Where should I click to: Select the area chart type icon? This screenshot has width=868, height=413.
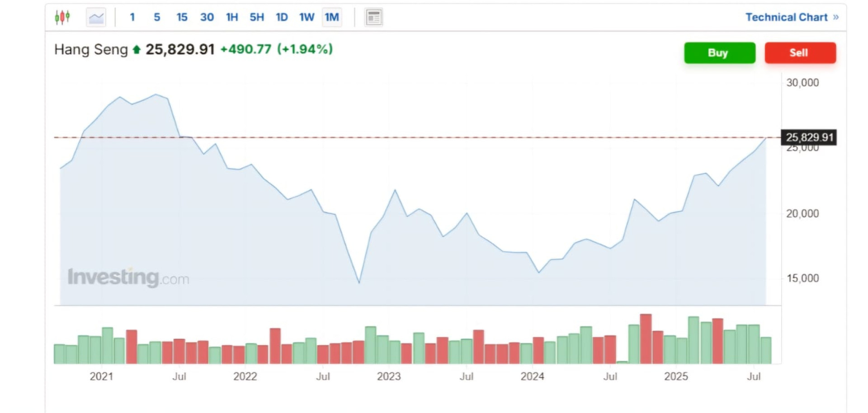click(x=96, y=18)
